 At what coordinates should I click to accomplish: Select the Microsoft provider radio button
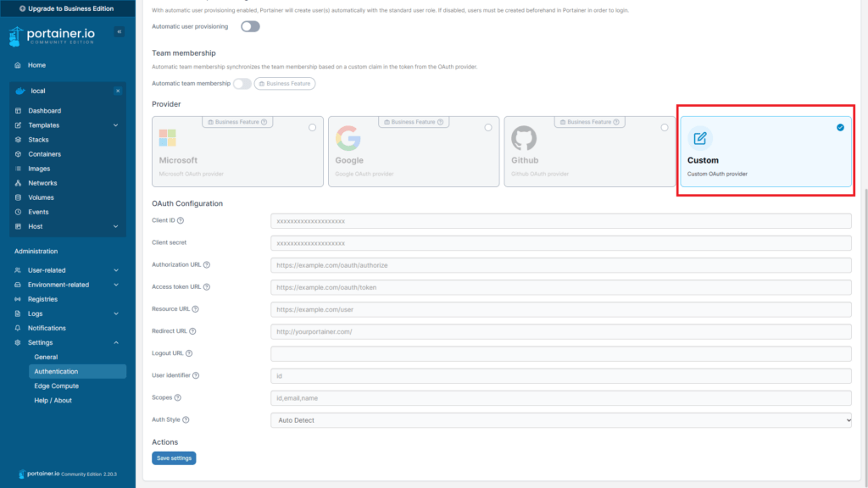(x=312, y=127)
